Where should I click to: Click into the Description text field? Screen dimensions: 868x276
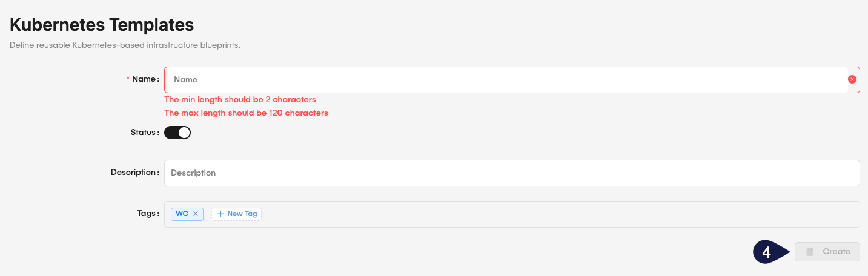coord(512,173)
